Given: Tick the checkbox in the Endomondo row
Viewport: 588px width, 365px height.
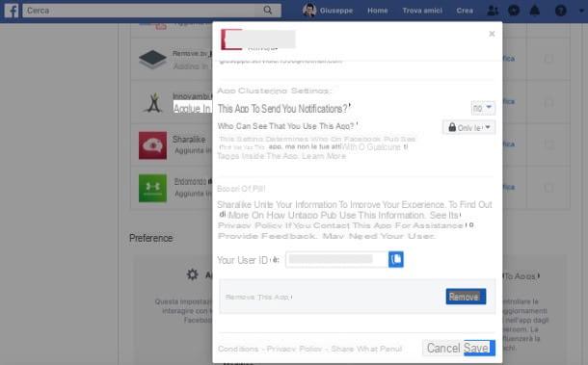Looking at the screenshot, I should 548,188.
